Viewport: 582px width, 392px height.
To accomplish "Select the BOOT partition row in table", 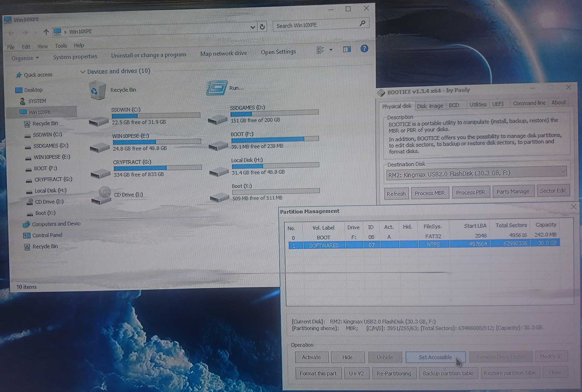I will [423, 237].
